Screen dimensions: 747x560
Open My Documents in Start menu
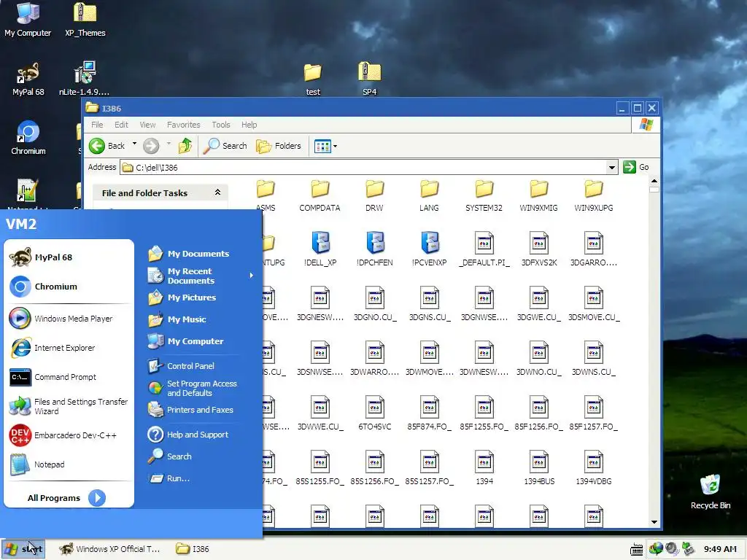189,254
